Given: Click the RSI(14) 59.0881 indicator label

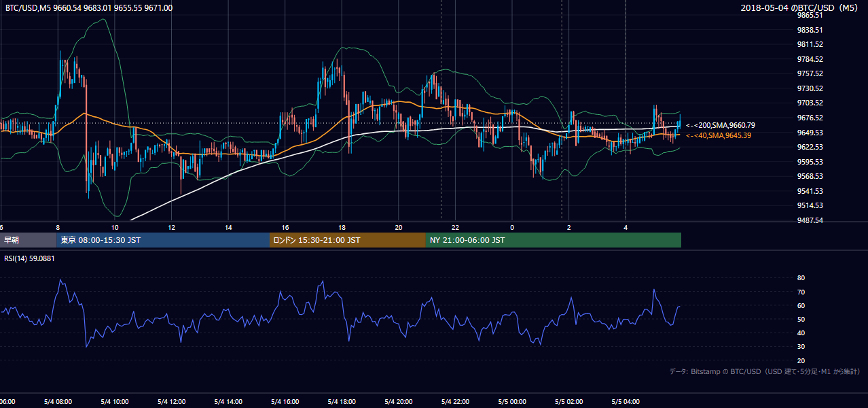Looking at the screenshot, I should click(x=29, y=258).
